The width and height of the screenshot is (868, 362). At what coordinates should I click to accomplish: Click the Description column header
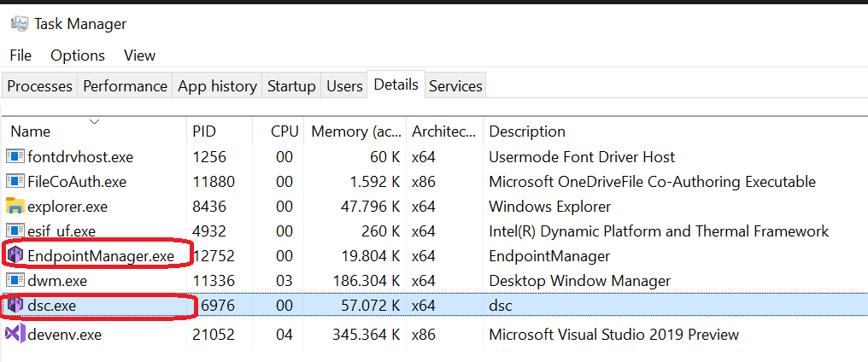pyautogui.click(x=527, y=131)
